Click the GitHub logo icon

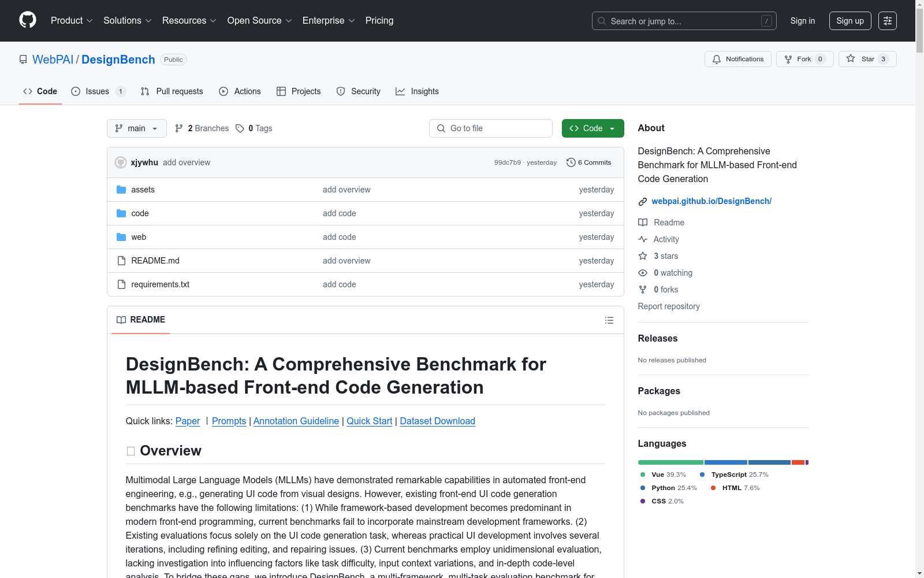point(28,20)
